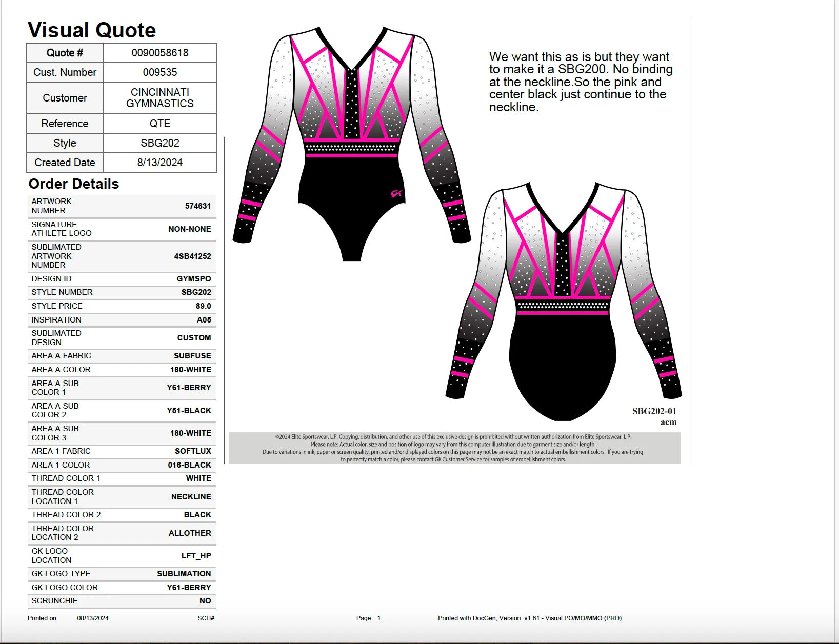Select artwork number 574631
Screen dimensions: 839x644
point(198,206)
